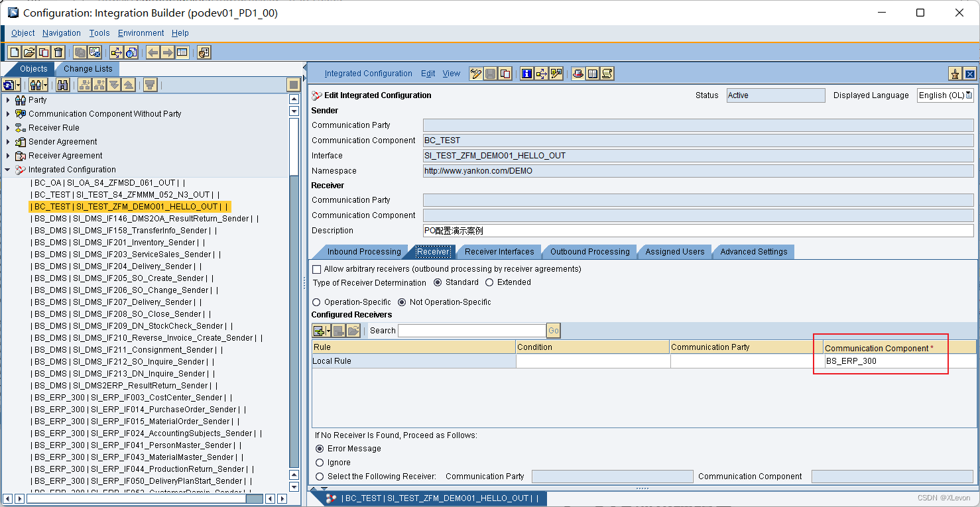
Task: Click inside the Search input field
Action: pos(471,330)
